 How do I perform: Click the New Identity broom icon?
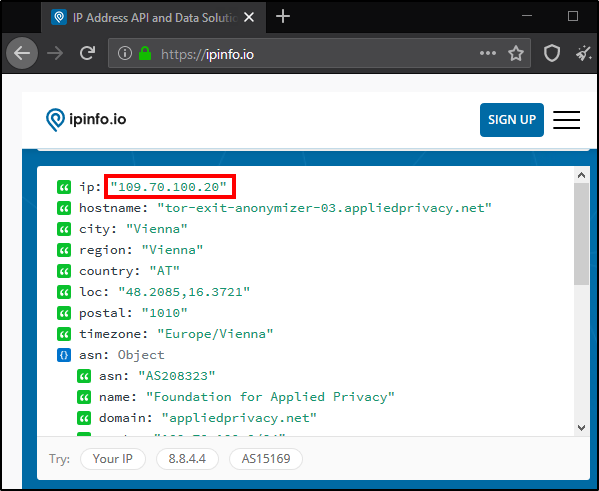pyautogui.click(x=584, y=53)
